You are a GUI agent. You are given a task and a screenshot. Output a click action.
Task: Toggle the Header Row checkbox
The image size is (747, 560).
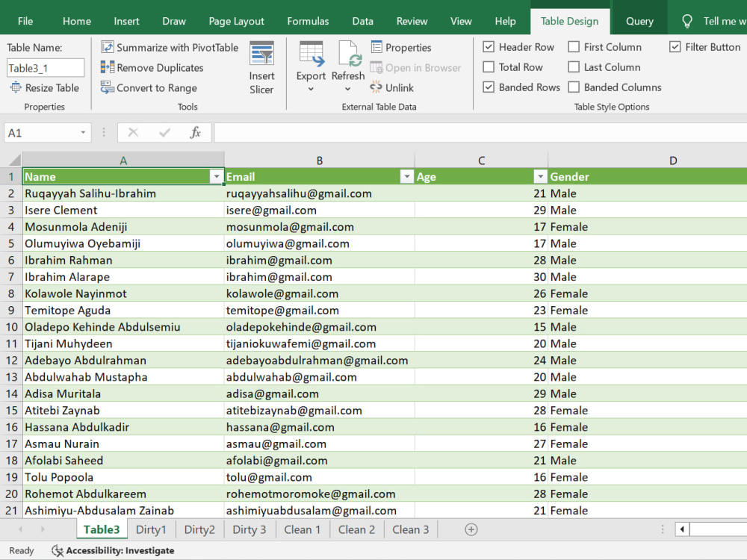489,46
